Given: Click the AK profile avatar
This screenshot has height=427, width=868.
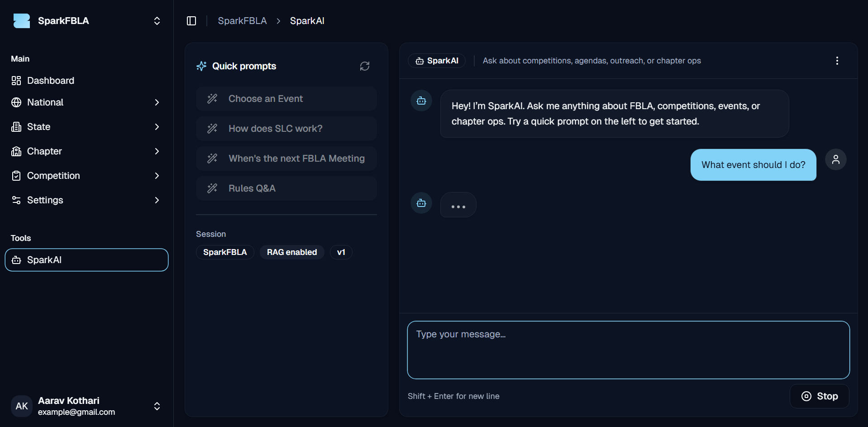Looking at the screenshot, I should 22,406.
